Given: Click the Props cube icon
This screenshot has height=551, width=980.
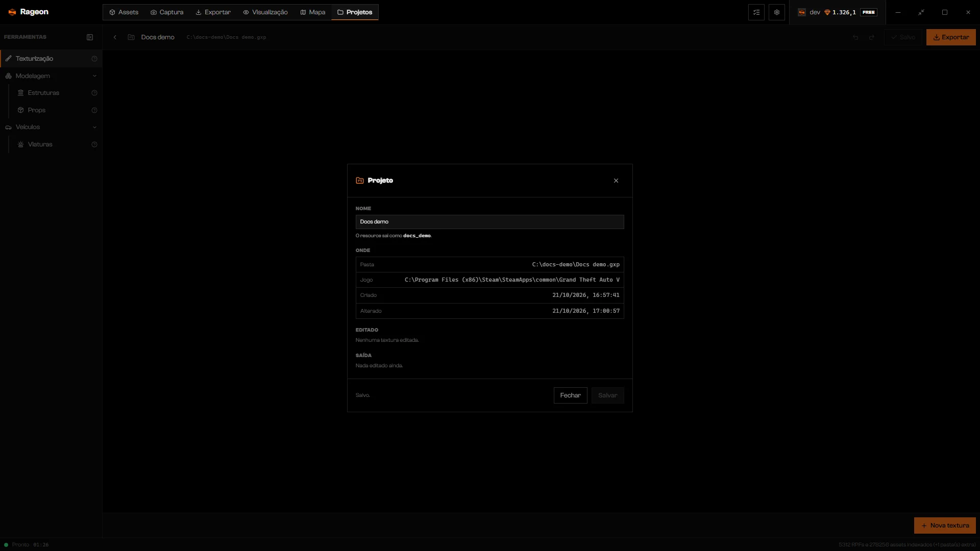Looking at the screenshot, I should coord(21,110).
